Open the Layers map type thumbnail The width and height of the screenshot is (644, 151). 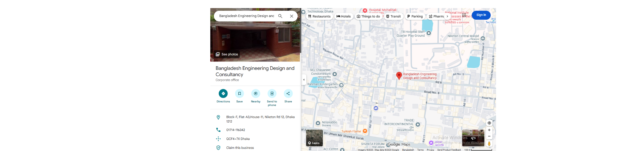pyautogui.click(x=314, y=138)
